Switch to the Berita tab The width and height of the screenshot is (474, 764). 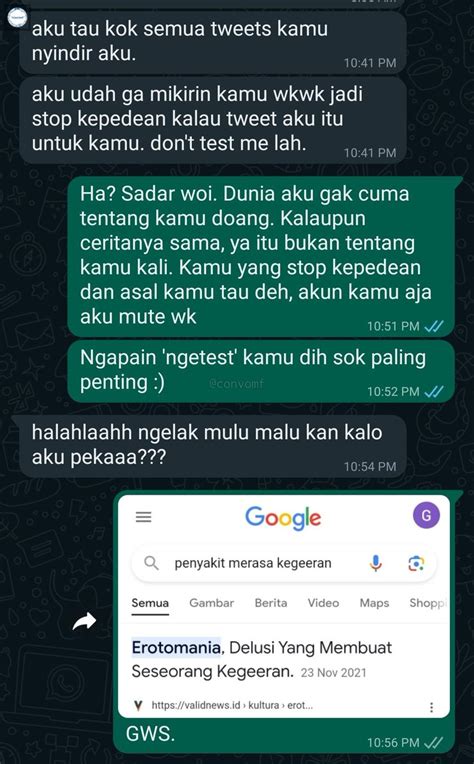pos(271,603)
